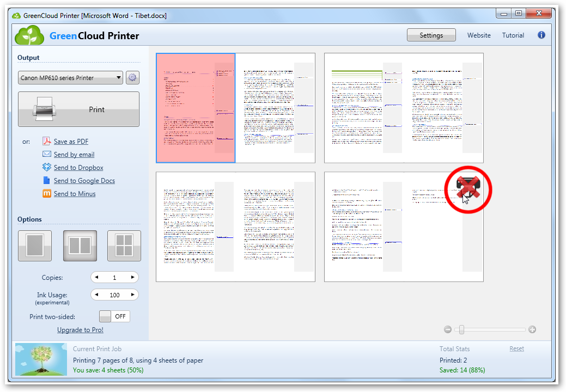
Task: Click the preview zoom slider handle
Action: click(x=461, y=329)
